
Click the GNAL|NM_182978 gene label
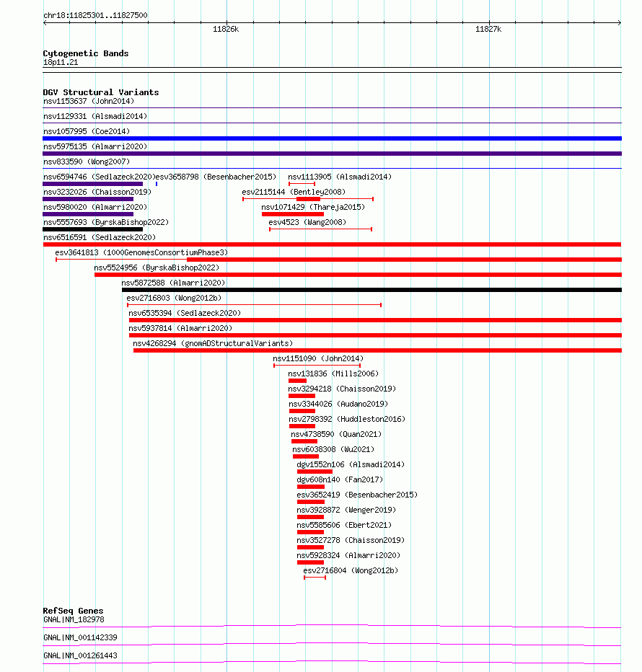[74, 619]
